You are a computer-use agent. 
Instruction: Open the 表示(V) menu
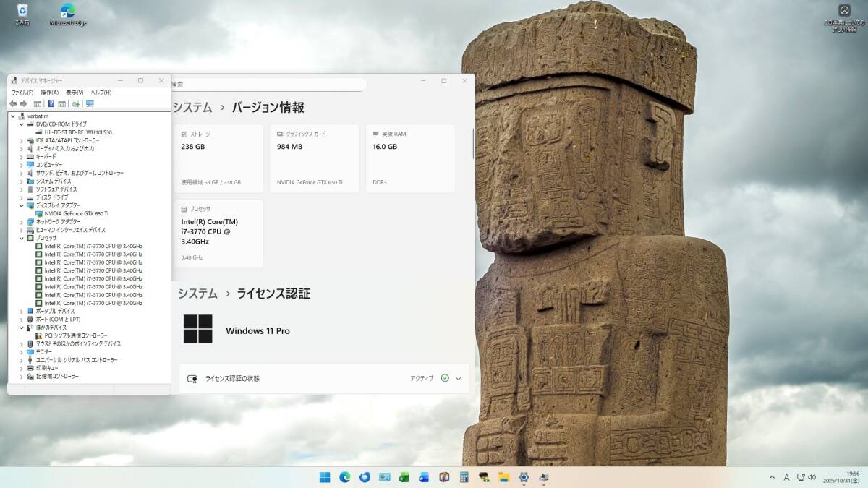click(75, 93)
